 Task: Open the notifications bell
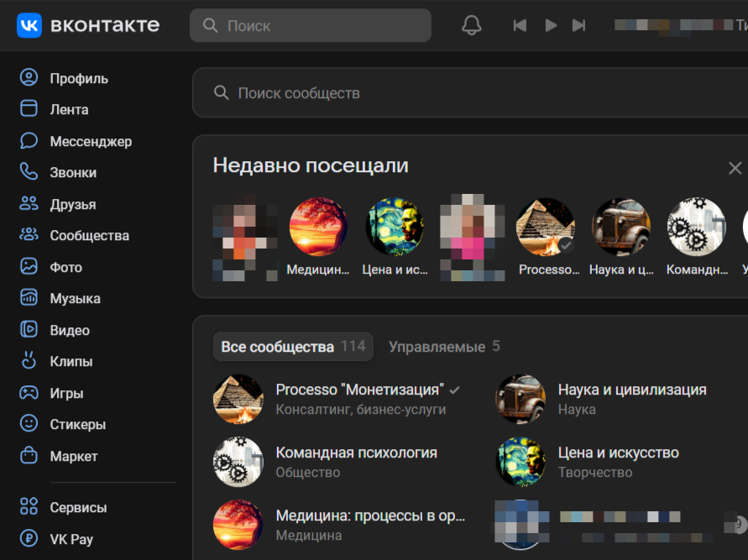click(x=471, y=25)
